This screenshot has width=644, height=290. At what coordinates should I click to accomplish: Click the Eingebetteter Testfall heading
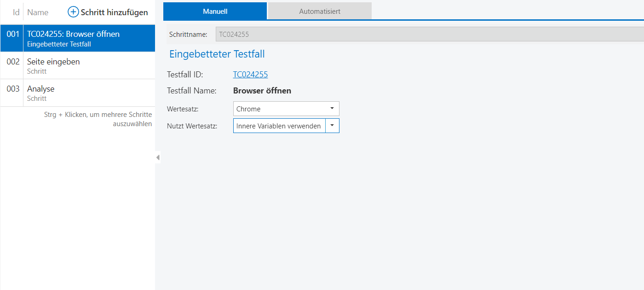[x=217, y=54]
